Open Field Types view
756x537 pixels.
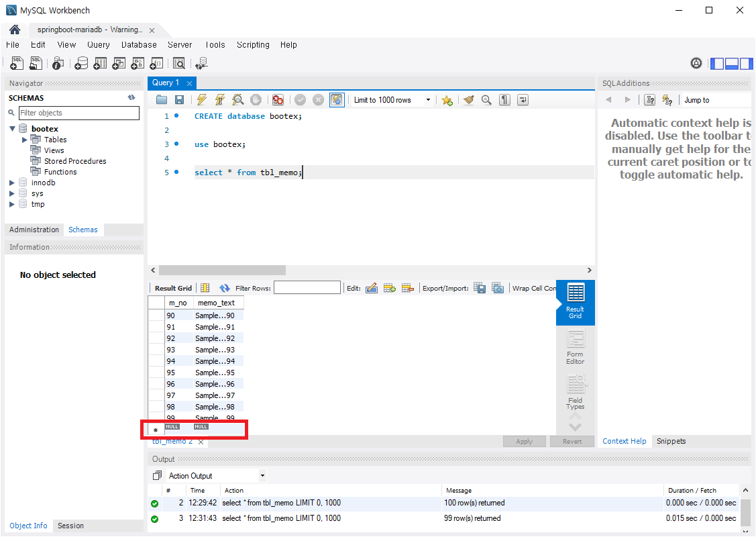[575, 393]
